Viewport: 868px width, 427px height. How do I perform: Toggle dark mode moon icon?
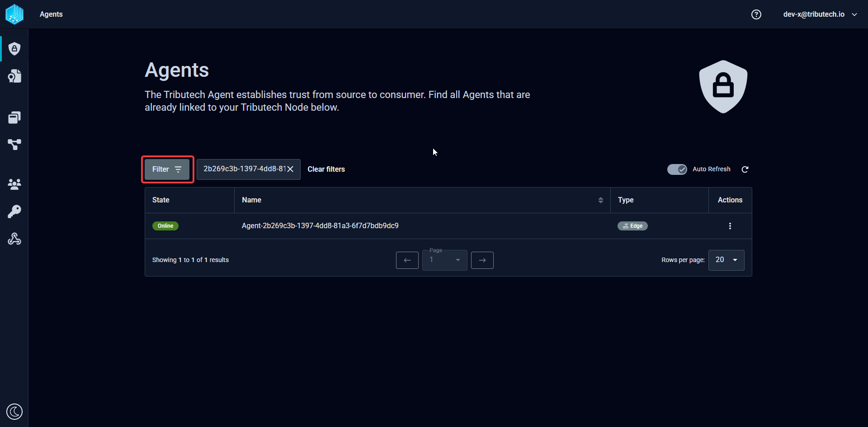coord(14,412)
